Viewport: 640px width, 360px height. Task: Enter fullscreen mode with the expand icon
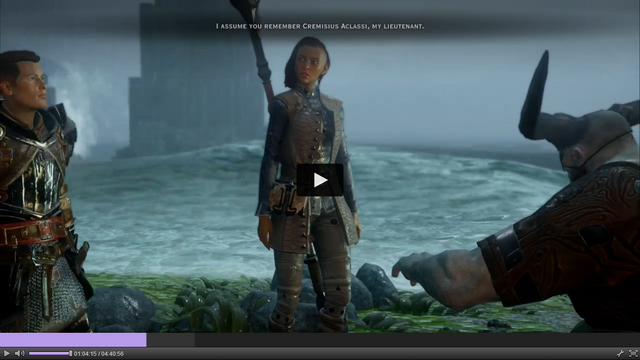pyautogui.click(x=633, y=353)
